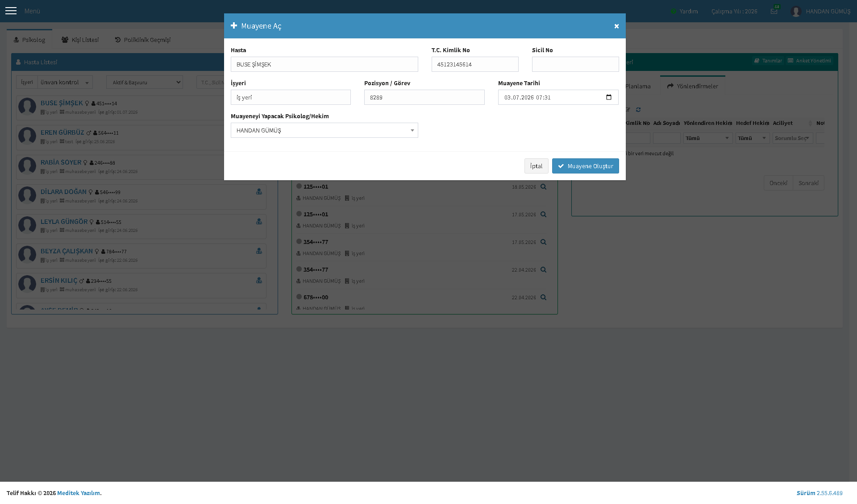Switch to the Kişi Listesi tab
Image resolution: width=857 pixels, height=504 pixels.
point(80,40)
